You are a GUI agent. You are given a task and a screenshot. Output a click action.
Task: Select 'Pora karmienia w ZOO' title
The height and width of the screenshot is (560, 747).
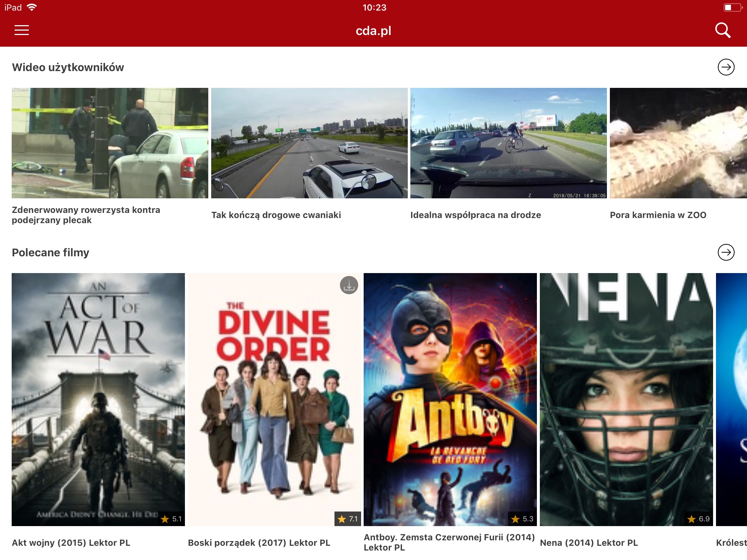[658, 215]
